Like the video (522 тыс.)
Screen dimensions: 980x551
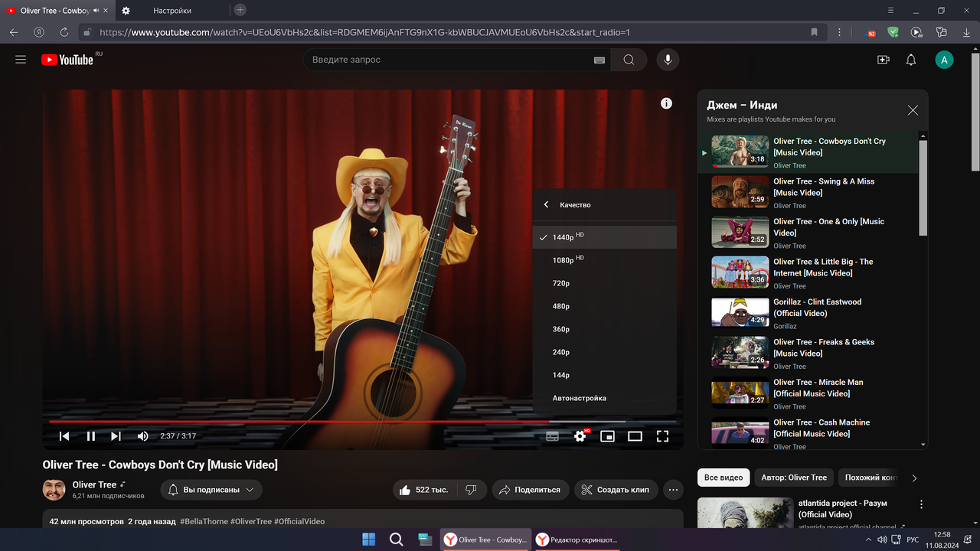424,490
